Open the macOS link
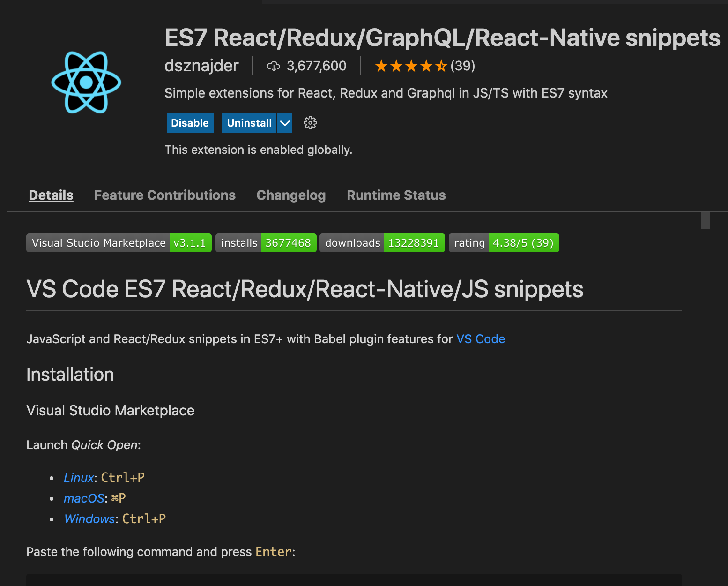 (84, 498)
